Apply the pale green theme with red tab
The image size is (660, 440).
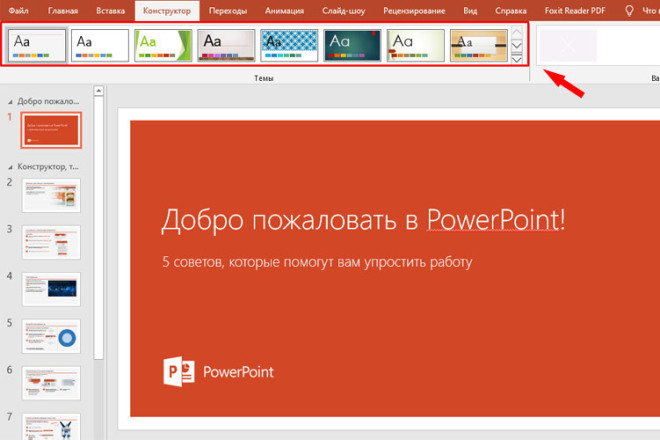[415, 45]
